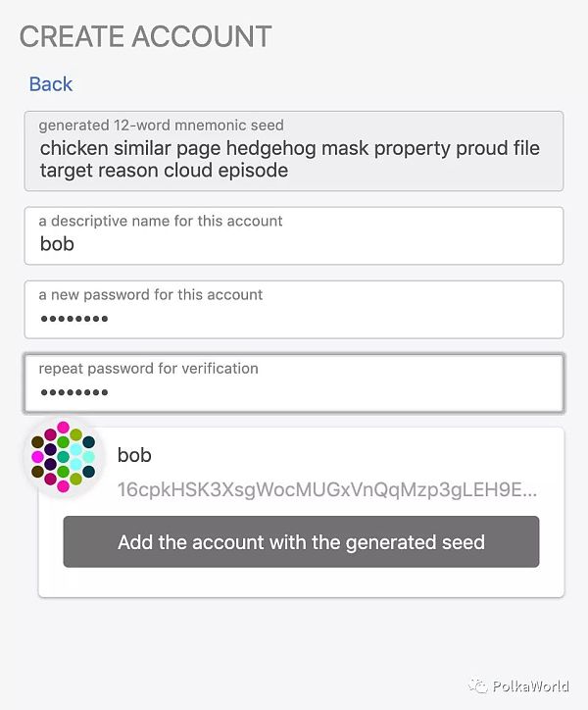Click "a new password for this account" label
588x710 pixels.
(151, 294)
